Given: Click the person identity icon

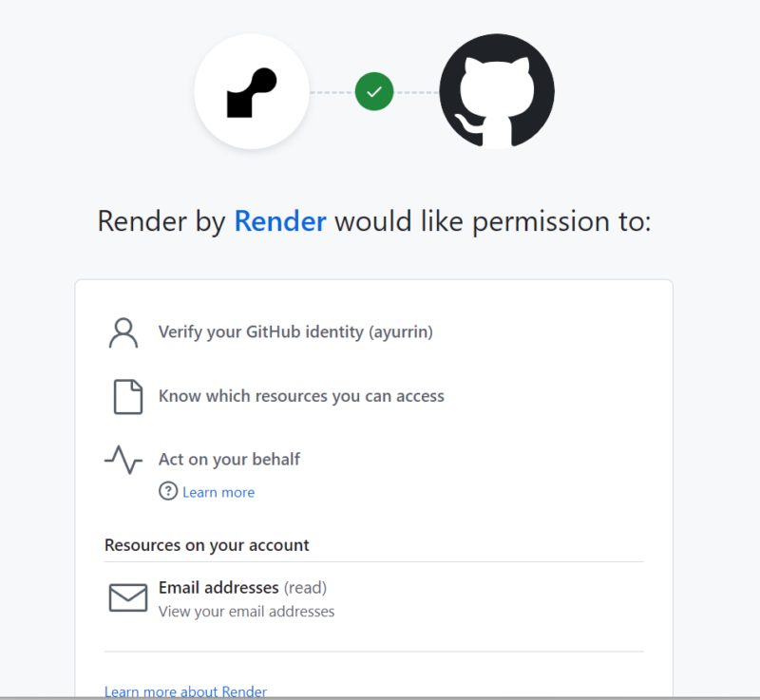Looking at the screenshot, I should click(123, 332).
